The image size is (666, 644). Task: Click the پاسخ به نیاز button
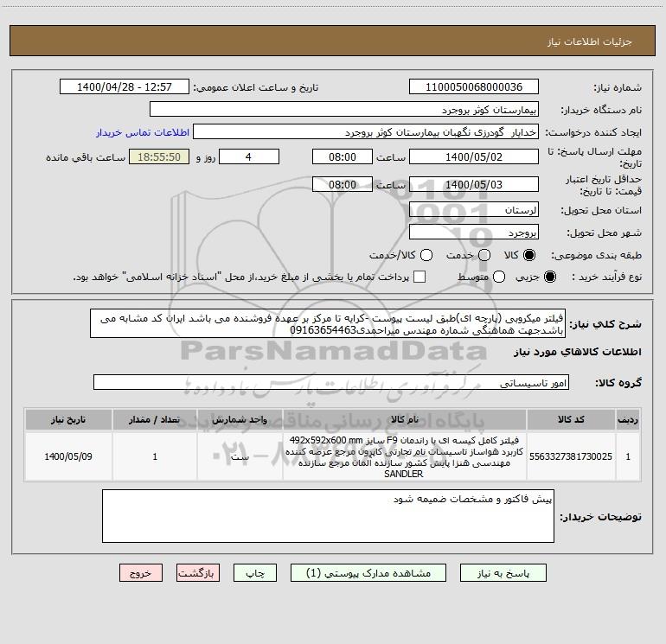click(503, 573)
